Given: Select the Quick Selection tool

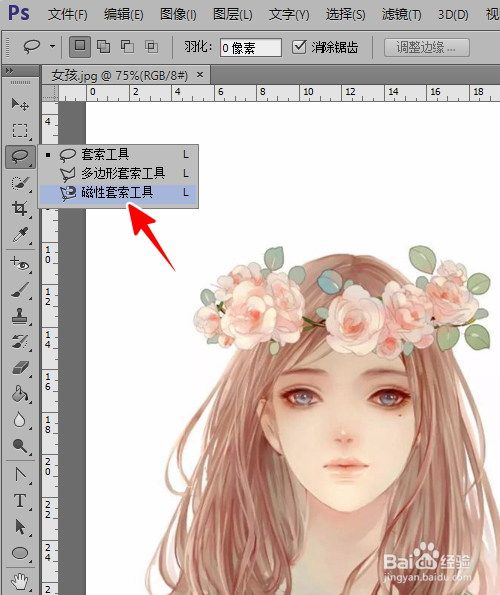Looking at the screenshot, I should tap(20, 183).
